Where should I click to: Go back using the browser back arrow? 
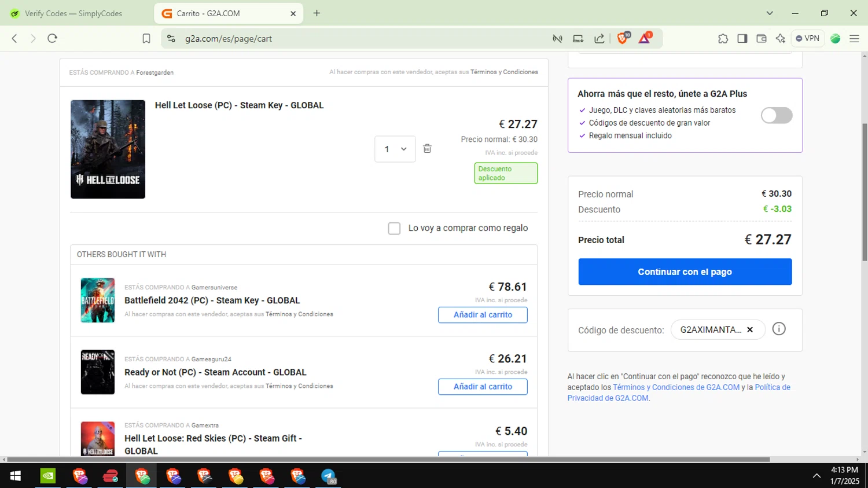pyautogui.click(x=14, y=38)
